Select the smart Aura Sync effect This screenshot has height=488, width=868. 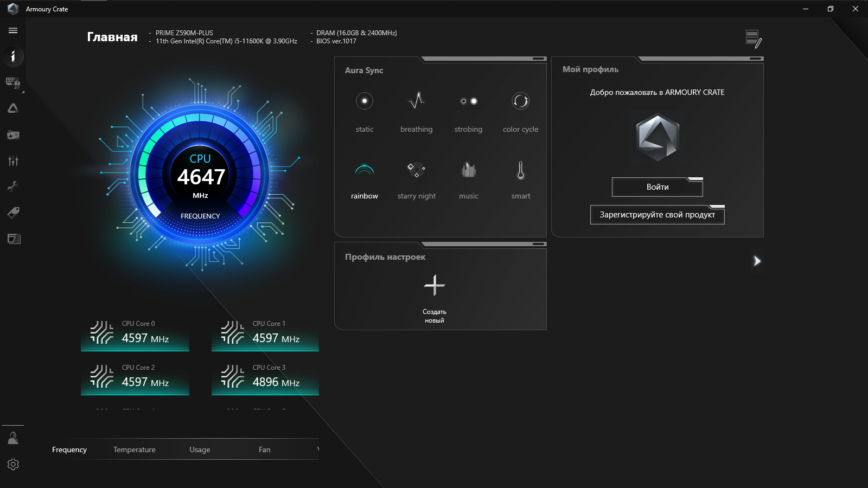click(521, 180)
